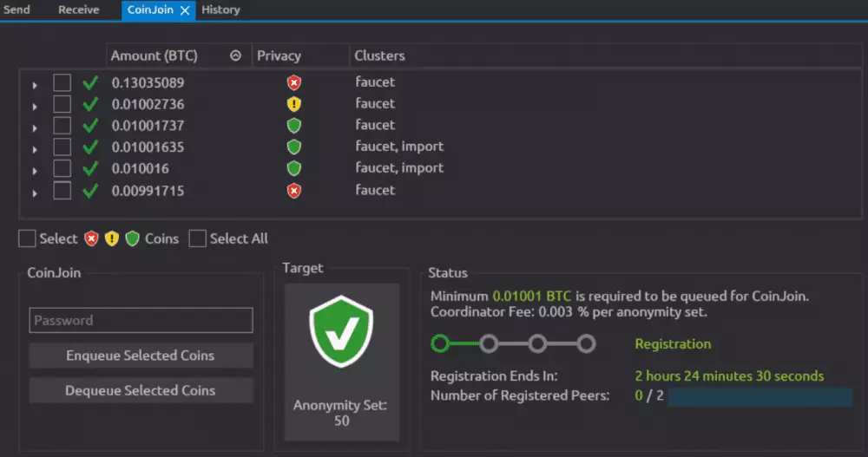
Task: Click the green checkmark beside 0.01002736
Action: coord(90,104)
